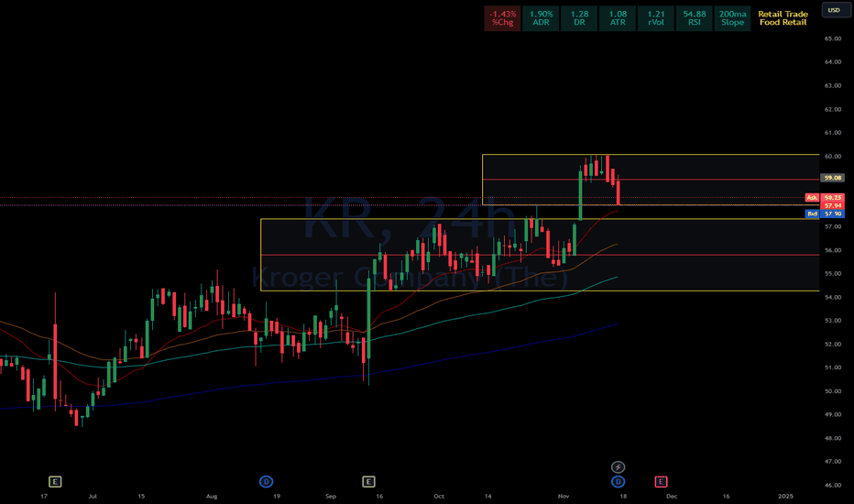Click the Retail Trade Food Retail label
Viewport: 854px width, 504px height.
pyautogui.click(x=783, y=18)
